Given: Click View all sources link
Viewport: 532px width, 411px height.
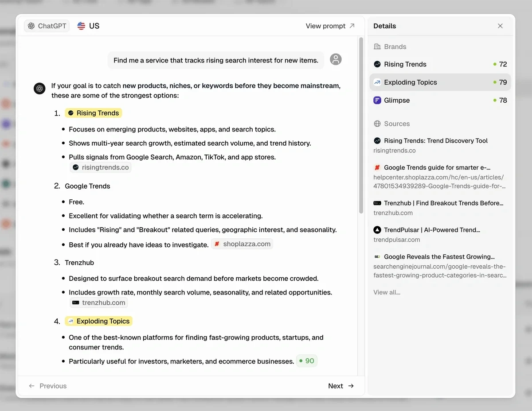Looking at the screenshot, I should tap(387, 292).
